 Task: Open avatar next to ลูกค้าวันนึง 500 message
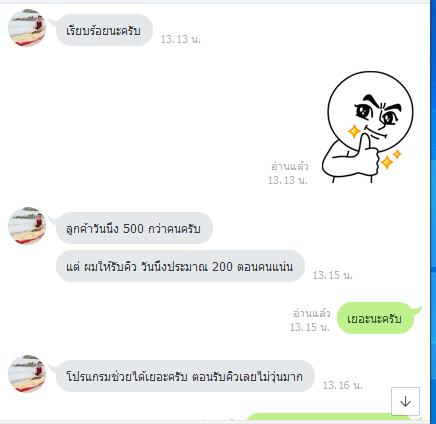(x=27, y=226)
